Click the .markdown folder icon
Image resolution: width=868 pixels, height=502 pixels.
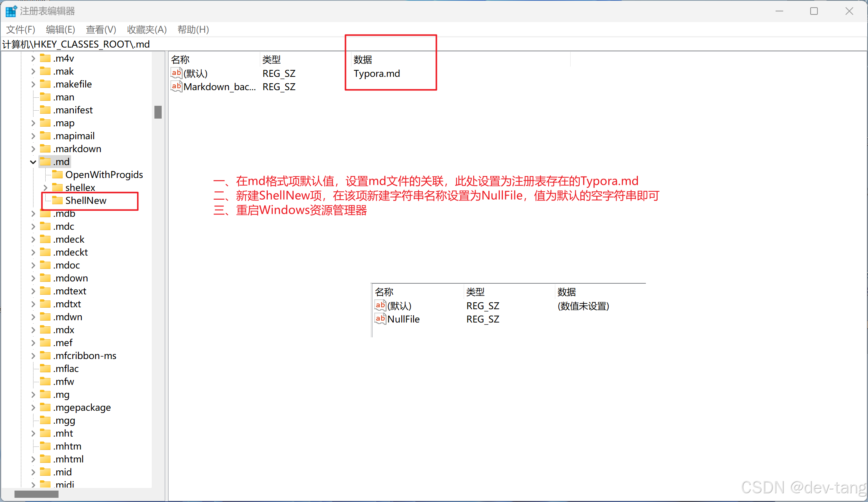tap(45, 148)
